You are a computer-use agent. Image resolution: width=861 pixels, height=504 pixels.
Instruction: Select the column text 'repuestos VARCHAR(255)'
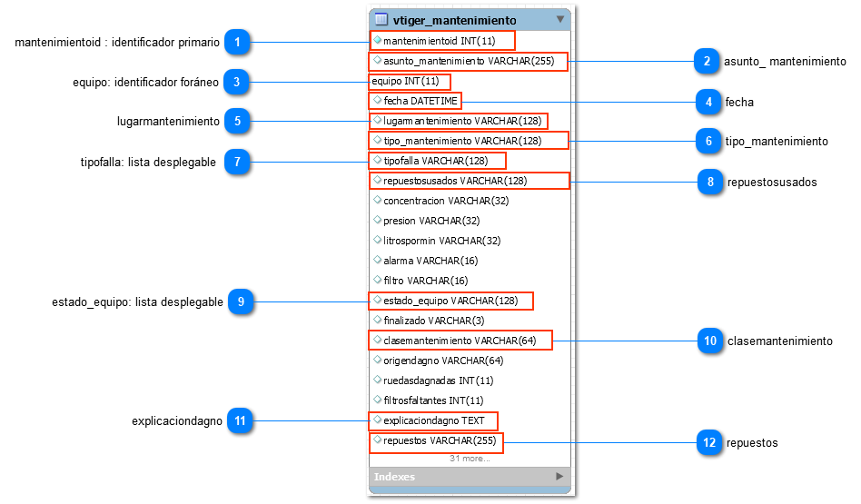440,440
